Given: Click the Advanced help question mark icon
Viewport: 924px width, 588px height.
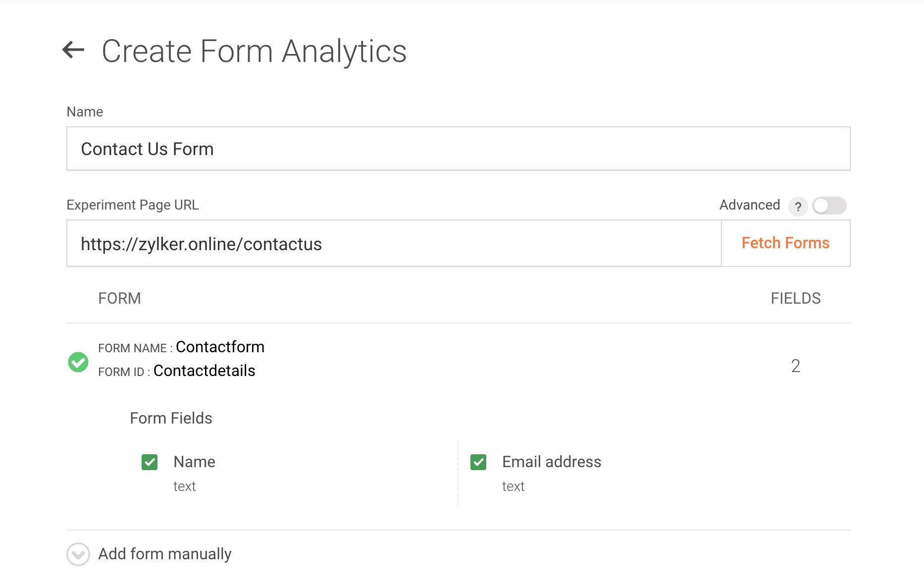Looking at the screenshot, I should tap(798, 206).
